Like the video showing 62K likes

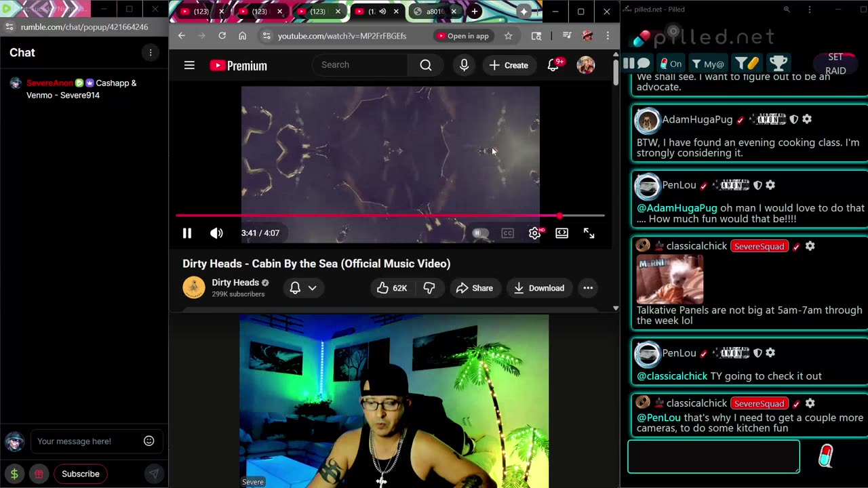[x=393, y=288]
